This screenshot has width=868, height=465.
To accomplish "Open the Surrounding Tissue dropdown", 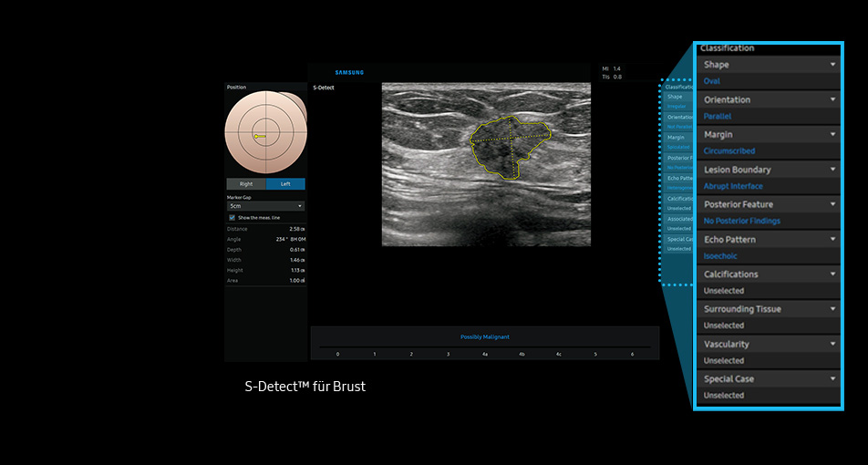I will [x=769, y=309].
